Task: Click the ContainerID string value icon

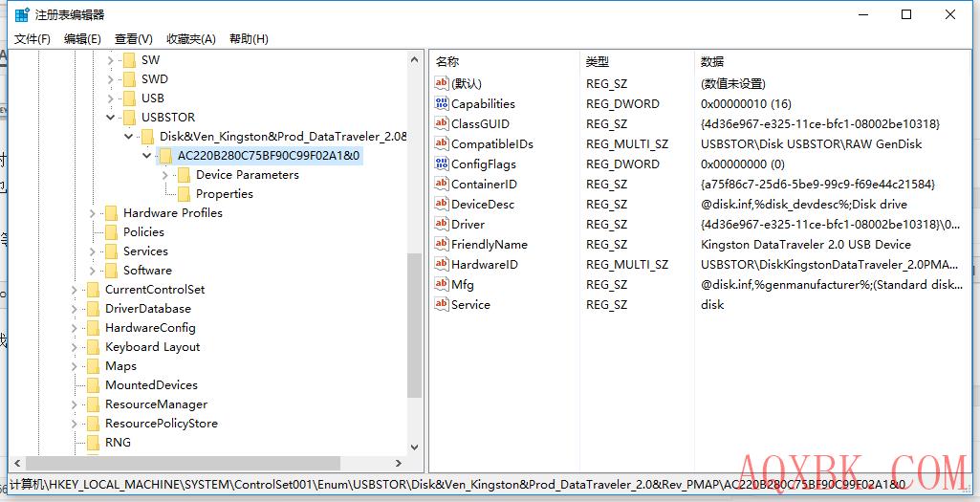Action: pyautogui.click(x=442, y=184)
